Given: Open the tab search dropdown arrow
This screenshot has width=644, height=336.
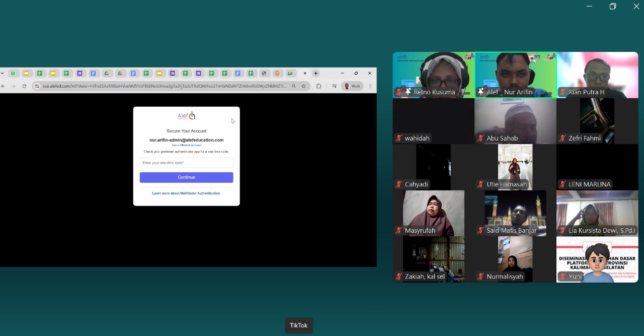Looking at the screenshot, I should (x=3, y=74).
